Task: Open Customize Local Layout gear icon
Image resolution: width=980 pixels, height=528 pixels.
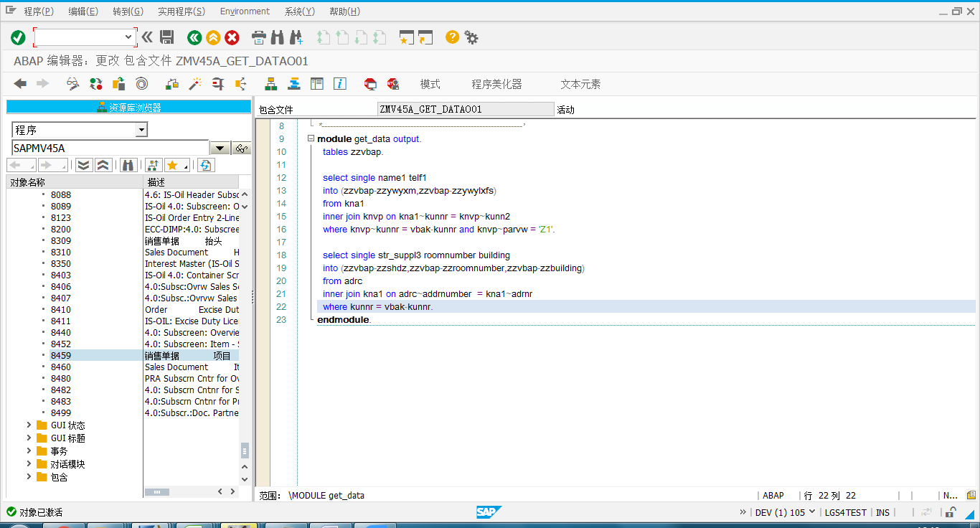Action: pos(471,37)
